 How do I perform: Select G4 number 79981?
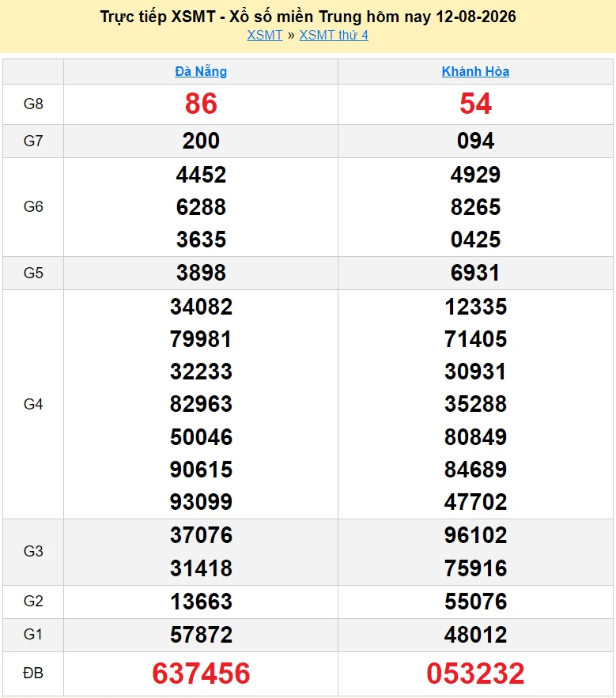point(201,339)
